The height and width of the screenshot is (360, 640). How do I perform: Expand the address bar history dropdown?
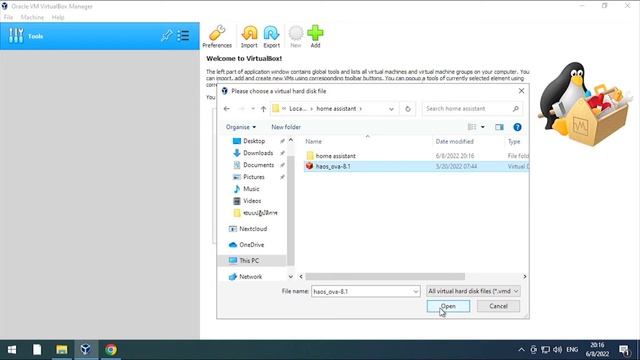(x=391, y=109)
